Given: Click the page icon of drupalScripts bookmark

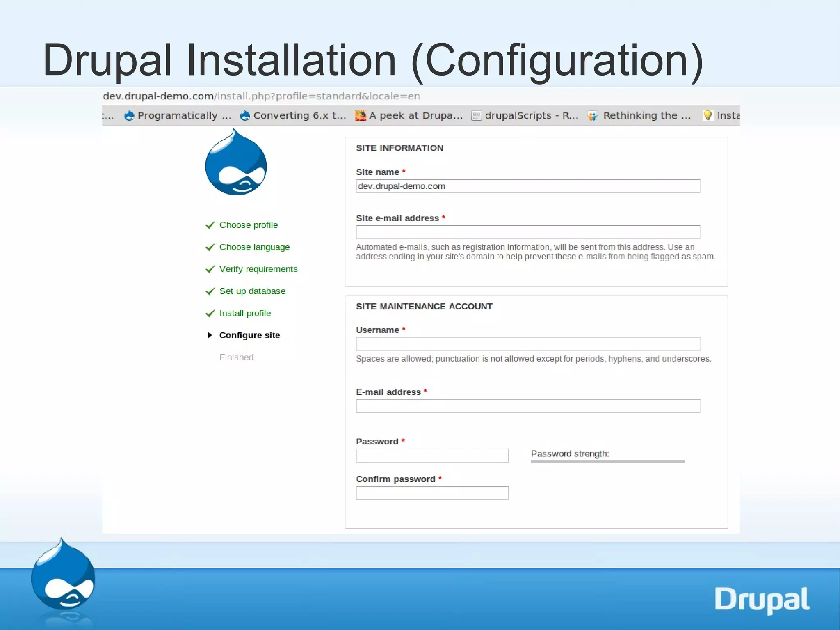Looking at the screenshot, I should (x=476, y=116).
